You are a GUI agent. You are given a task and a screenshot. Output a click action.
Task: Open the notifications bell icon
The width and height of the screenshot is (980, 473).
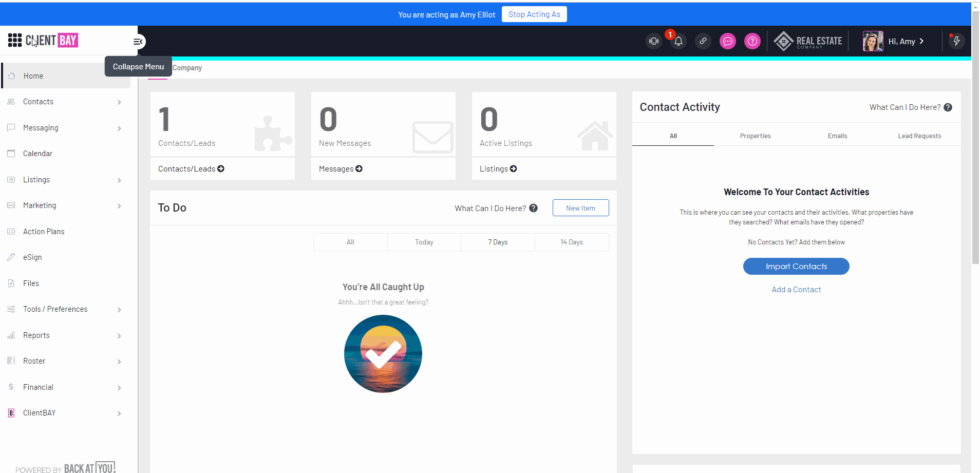pos(678,42)
